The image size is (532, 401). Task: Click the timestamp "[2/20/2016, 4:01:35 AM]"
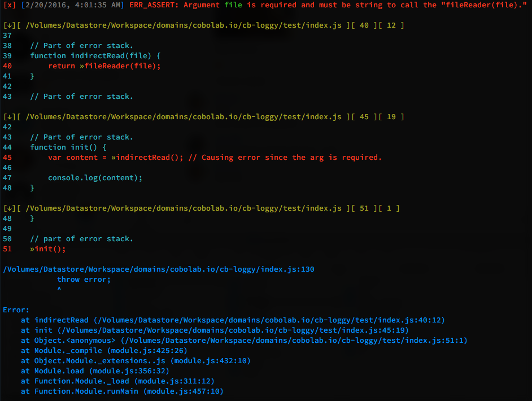tap(73, 5)
